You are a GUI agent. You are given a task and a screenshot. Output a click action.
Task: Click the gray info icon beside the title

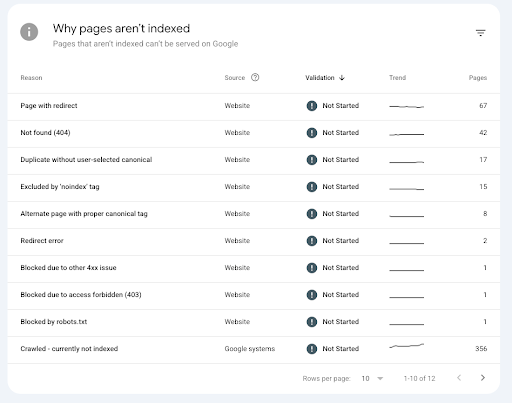coord(29,32)
